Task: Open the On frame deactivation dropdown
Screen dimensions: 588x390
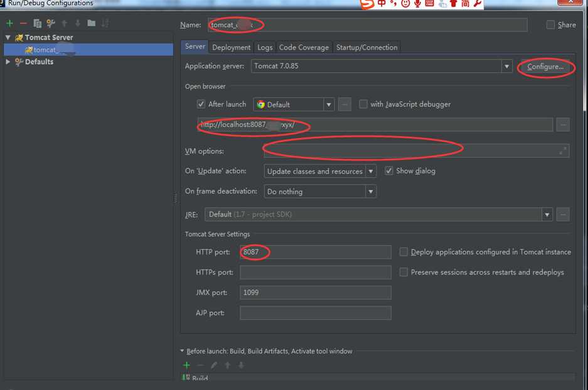Action: point(370,192)
